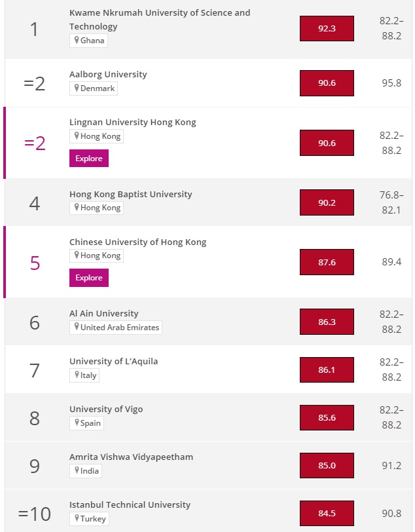Click the location pin icon beside Denmark
The image size is (415, 532).
[x=77, y=88]
